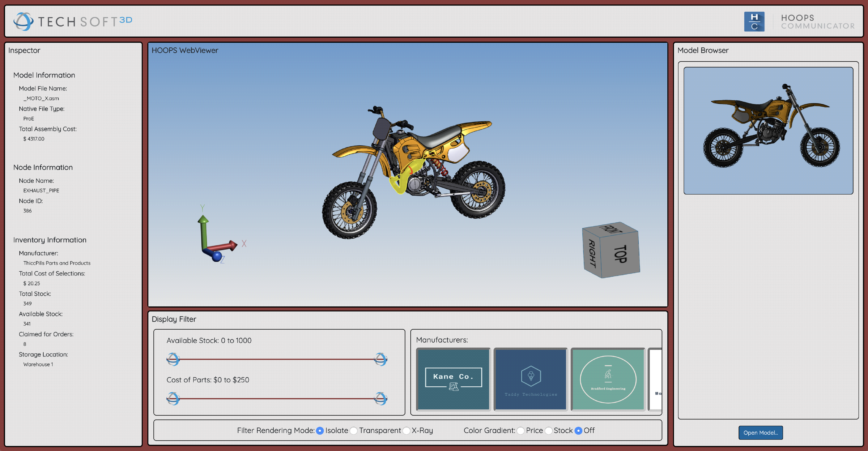Image resolution: width=868 pixels, height=451 pixels.
Task: Click the left Available Stock slider handle
Action: click(173, 359)
